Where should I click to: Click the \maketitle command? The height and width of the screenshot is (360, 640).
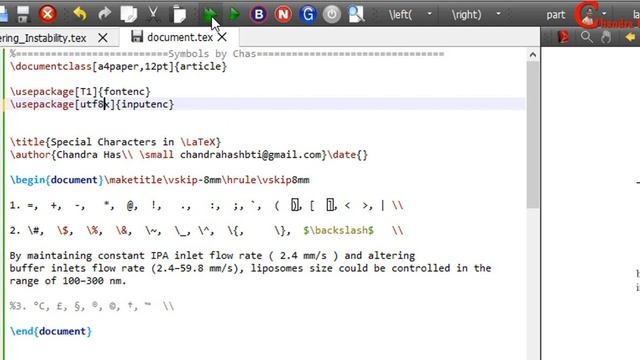[133, 180]
